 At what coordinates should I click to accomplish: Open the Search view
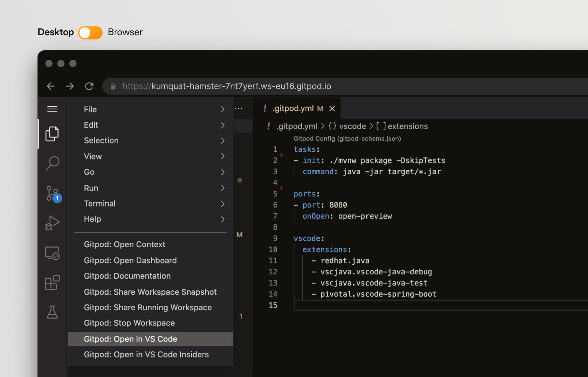pos(52,163)
